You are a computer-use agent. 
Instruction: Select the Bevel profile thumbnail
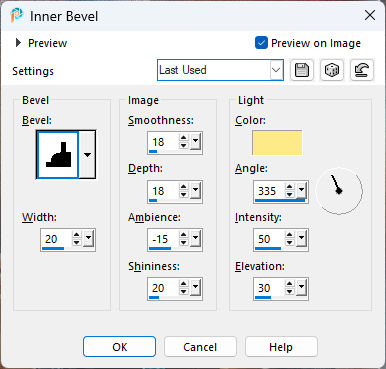58,155
